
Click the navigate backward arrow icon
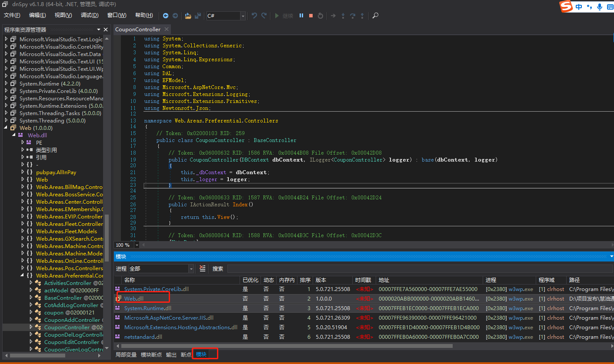pyautogui.click(x=166, y=16)
